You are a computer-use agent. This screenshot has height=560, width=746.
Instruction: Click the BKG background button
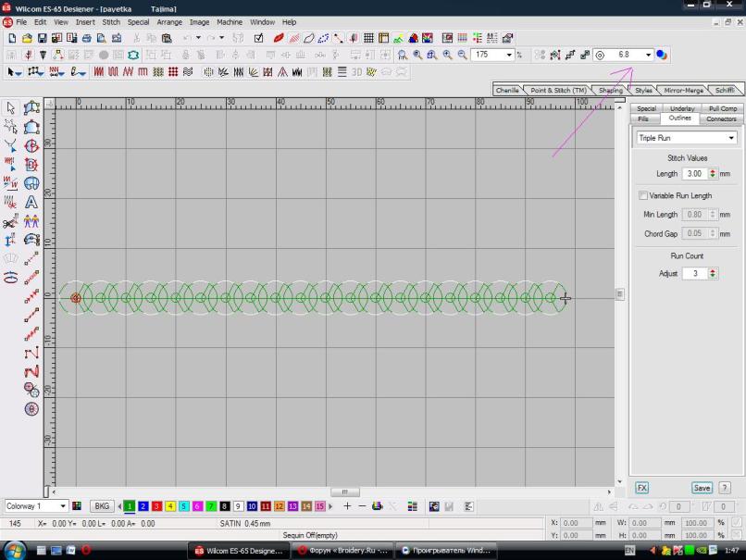click(x=102, y=506)
